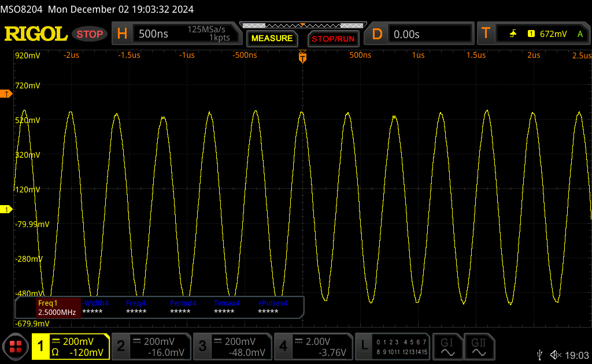
Task: Click the waveform memory overview bar
Action: click(303, 25)
